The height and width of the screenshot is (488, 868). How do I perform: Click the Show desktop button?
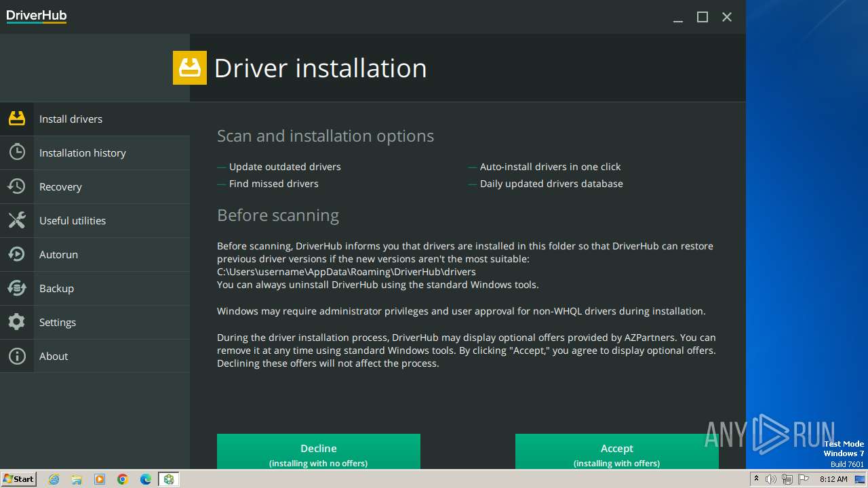[860, 479]
